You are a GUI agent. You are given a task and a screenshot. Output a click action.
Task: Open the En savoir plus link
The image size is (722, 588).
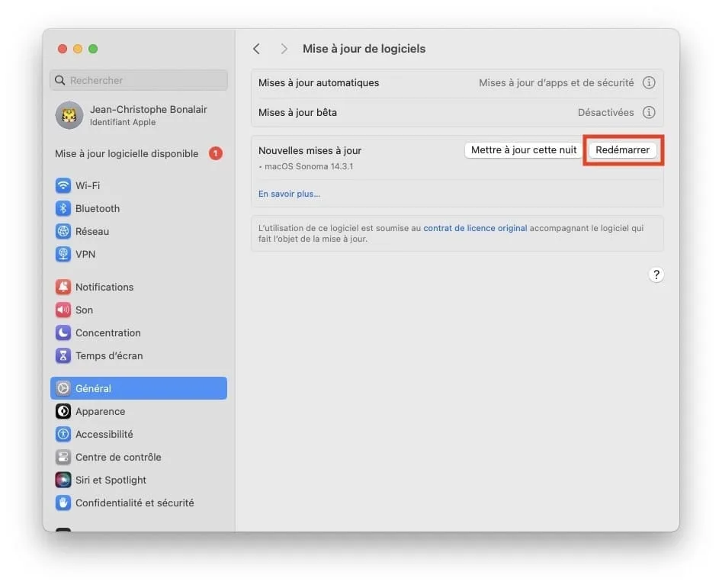(x=289, y=194)
